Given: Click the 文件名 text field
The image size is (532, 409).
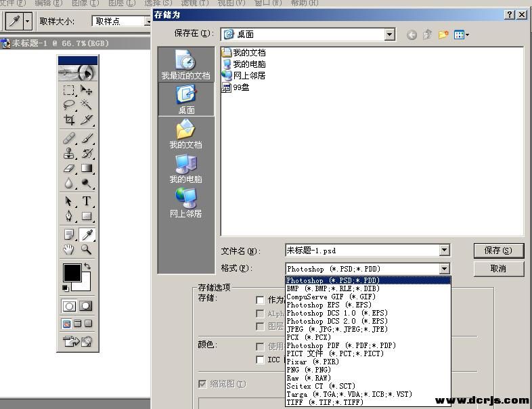Looking at the screenshot, I should [x=362, y=251].
